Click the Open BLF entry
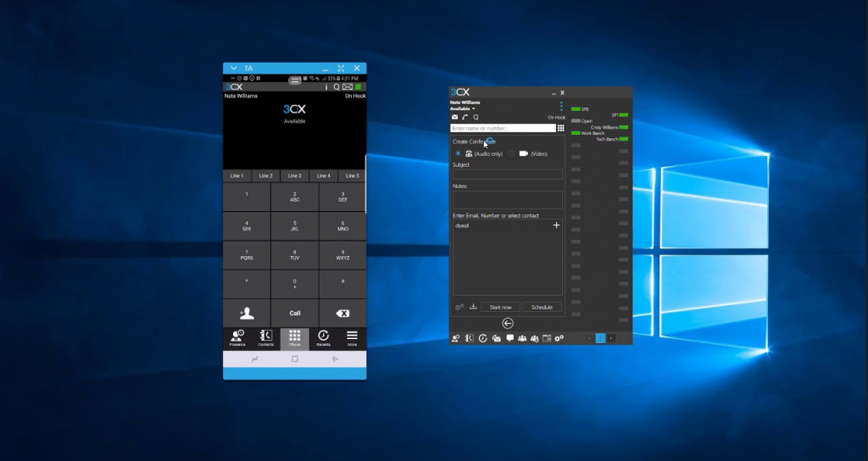 [581, 120]
